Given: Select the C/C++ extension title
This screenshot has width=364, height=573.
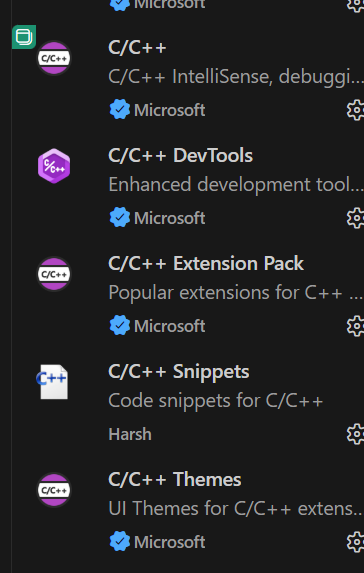Looking at the screenshot, I should [137, 48].
